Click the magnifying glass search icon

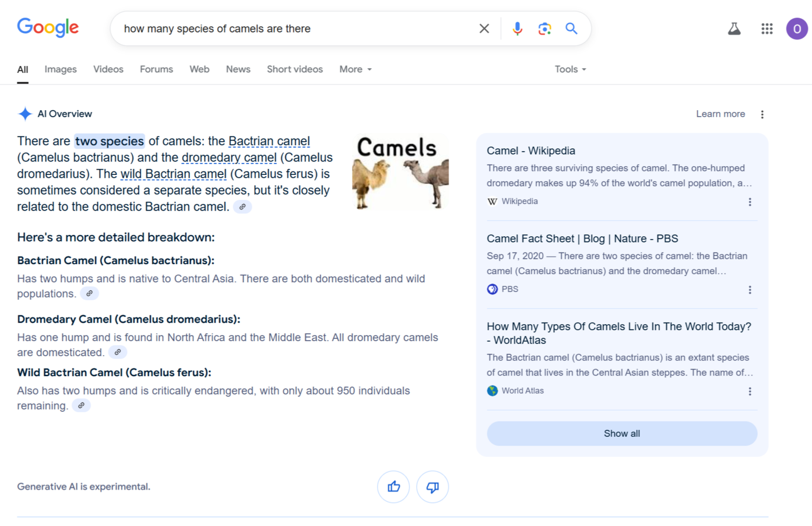coord(571,29)
